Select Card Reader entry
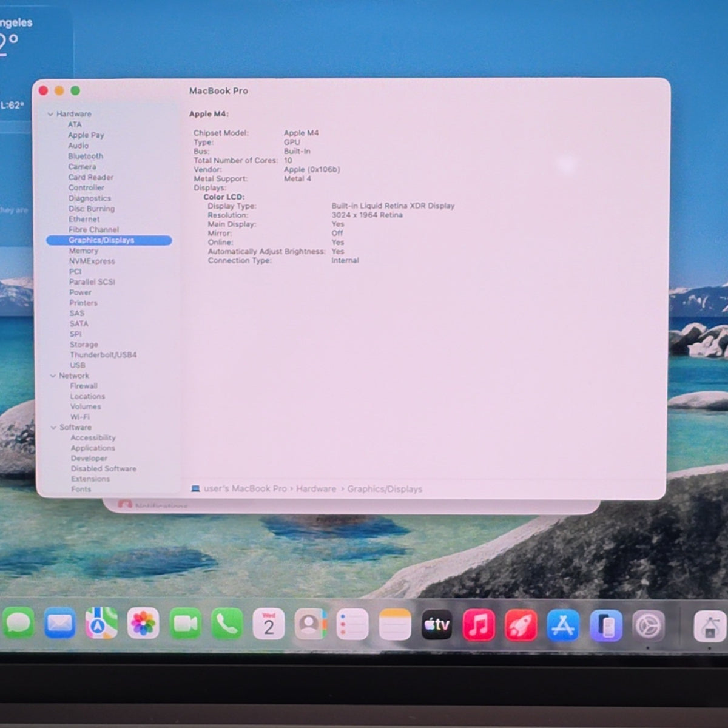728x728 pixels. [90, 177]
